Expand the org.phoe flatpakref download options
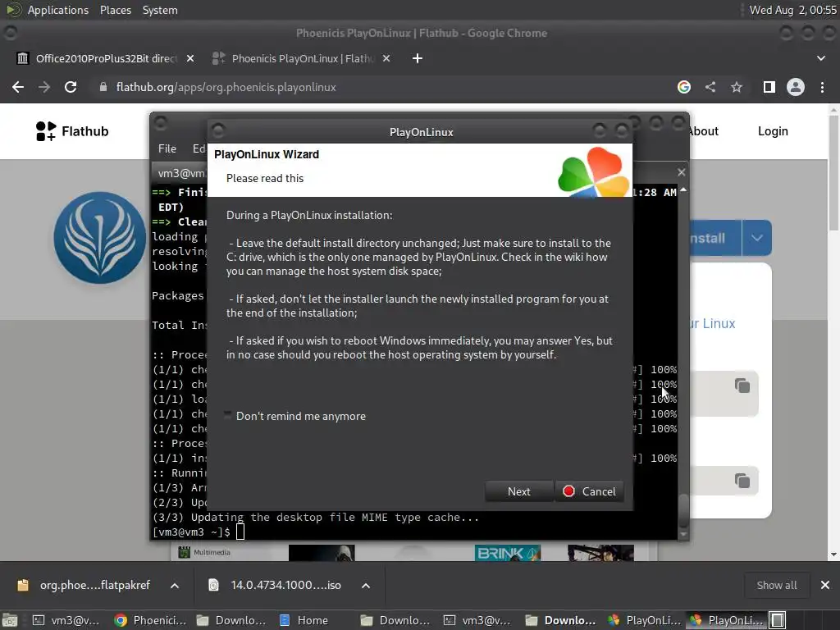This screenshot has height=630, width=840. [175, 586]
